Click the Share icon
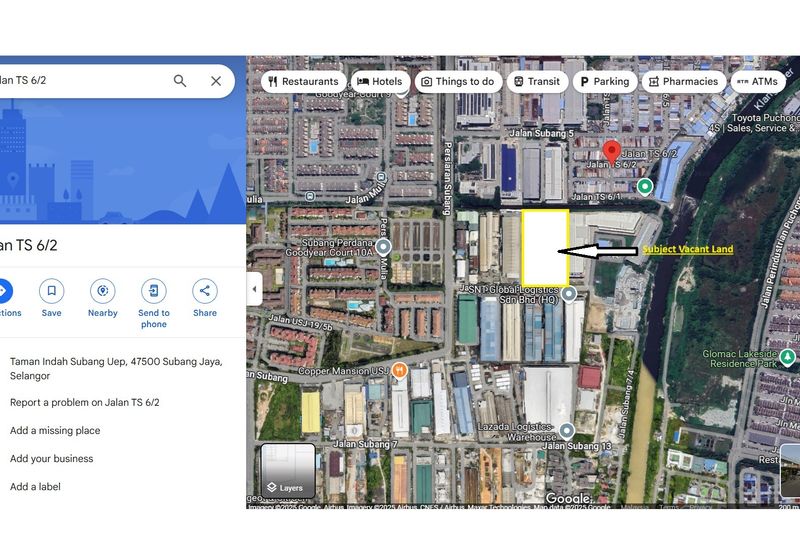800x552 pixels. click(205, 291)
